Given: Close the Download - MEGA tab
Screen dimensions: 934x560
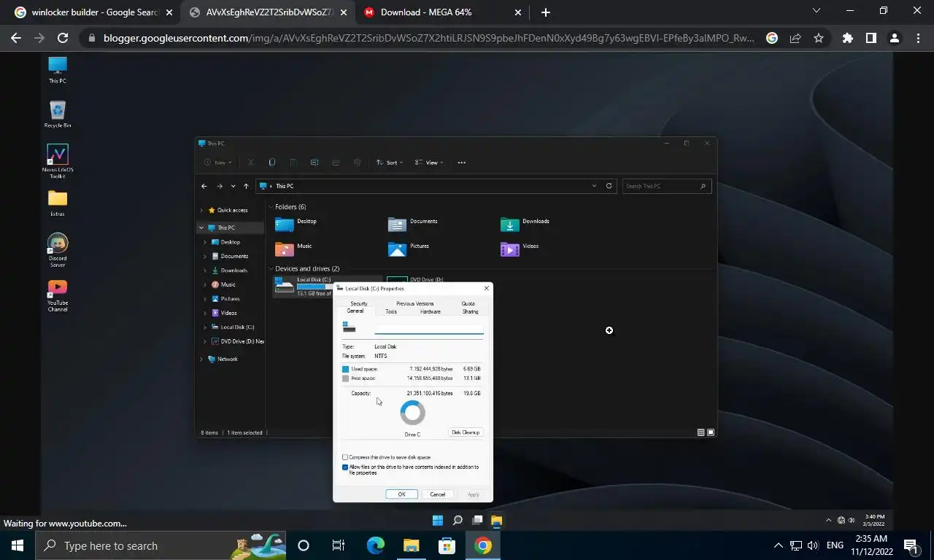Looking at the screenshot, I should 519,12.
